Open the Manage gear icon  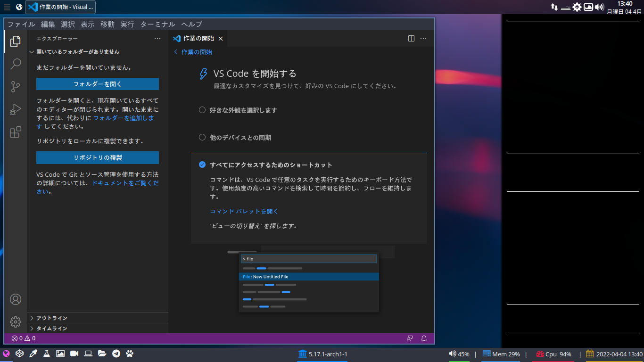pos(16,322)
